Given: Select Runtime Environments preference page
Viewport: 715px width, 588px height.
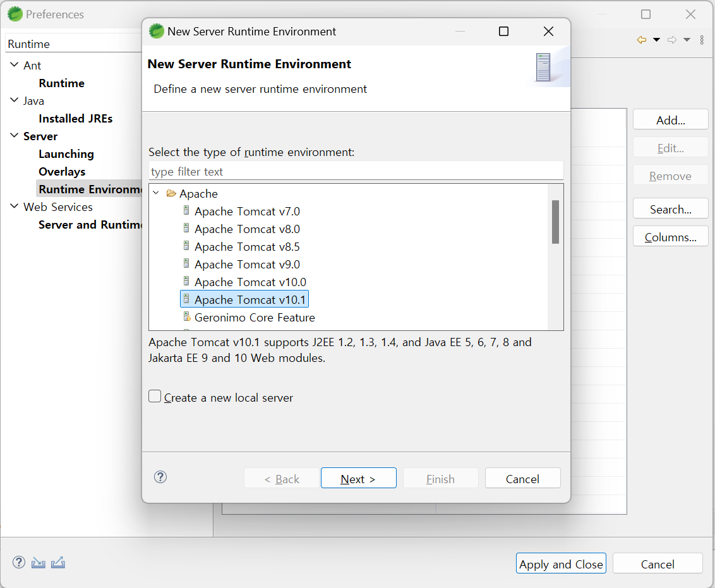Looking at the screenshot, I should coord(90,189).
